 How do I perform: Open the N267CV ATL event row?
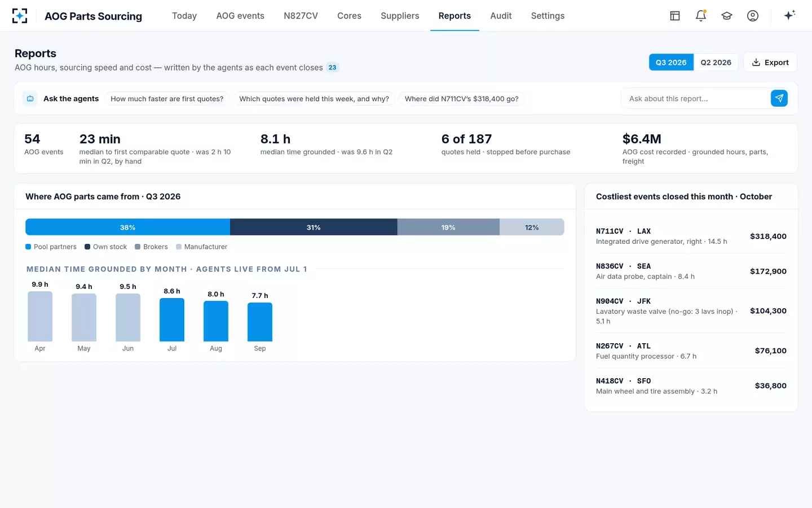point(691,351)
